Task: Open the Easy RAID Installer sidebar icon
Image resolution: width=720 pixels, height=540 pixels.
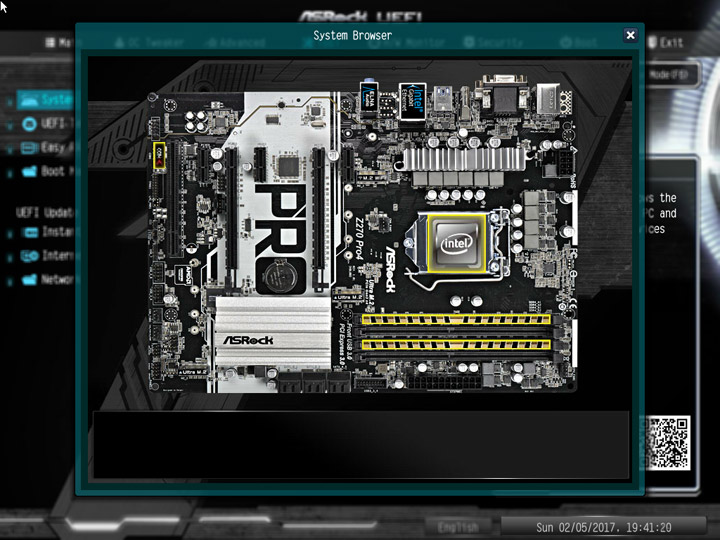Action: click(x=29, y=147)
